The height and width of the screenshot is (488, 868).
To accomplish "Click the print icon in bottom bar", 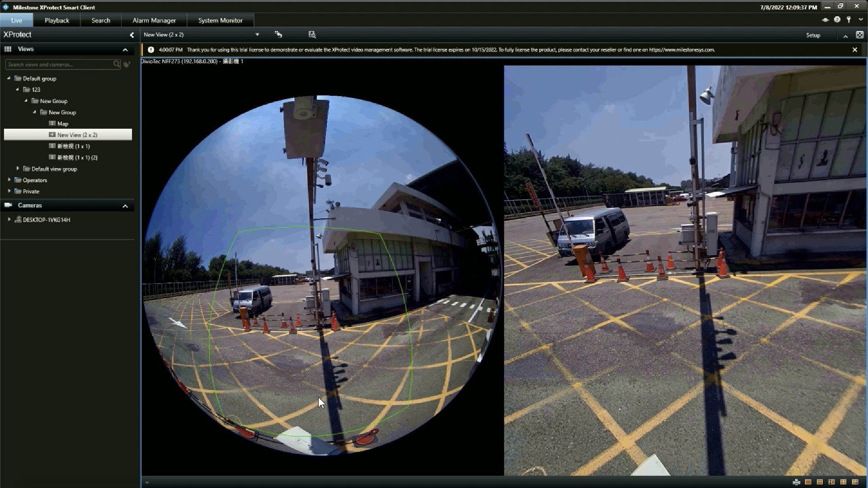I will [x=797, y=482].
